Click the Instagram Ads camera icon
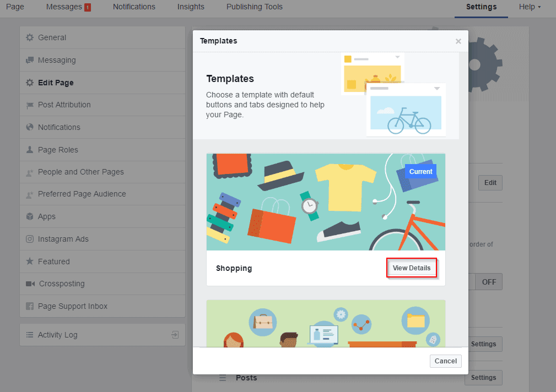556x392 pixels. [x=31, y=239]
